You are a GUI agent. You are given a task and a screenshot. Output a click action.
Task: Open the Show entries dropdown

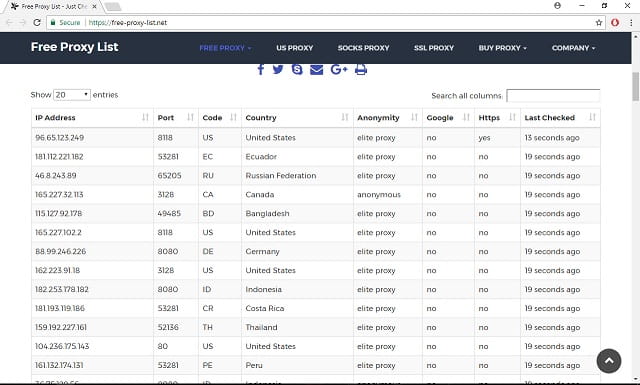point(72,95)
